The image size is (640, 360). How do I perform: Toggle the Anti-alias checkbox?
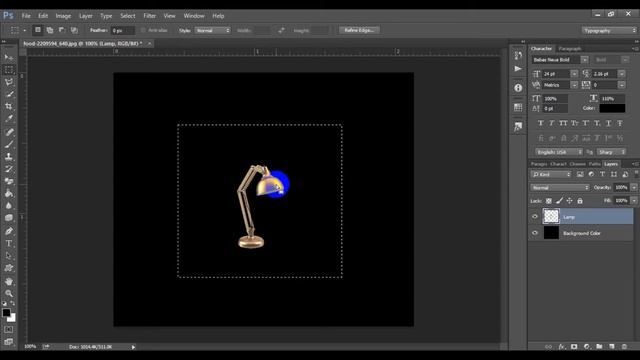[143, 30]
